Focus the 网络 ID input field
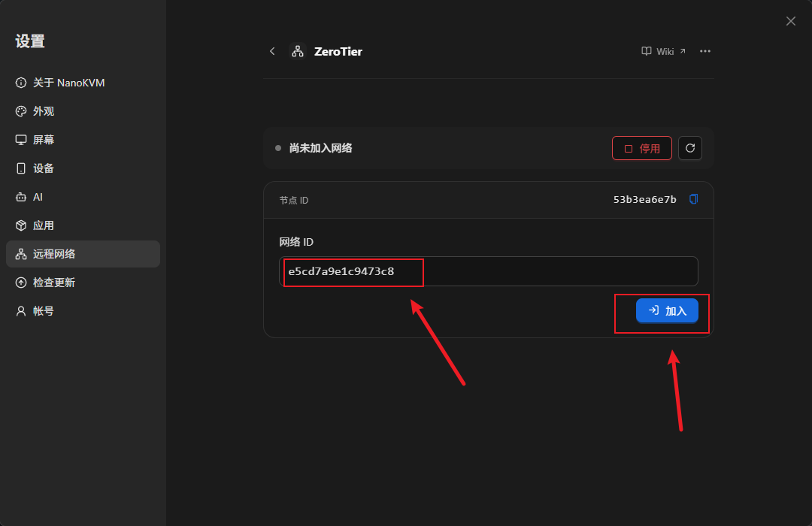The width and height of the screenshot is (812, 526). (x=489, y=271)
